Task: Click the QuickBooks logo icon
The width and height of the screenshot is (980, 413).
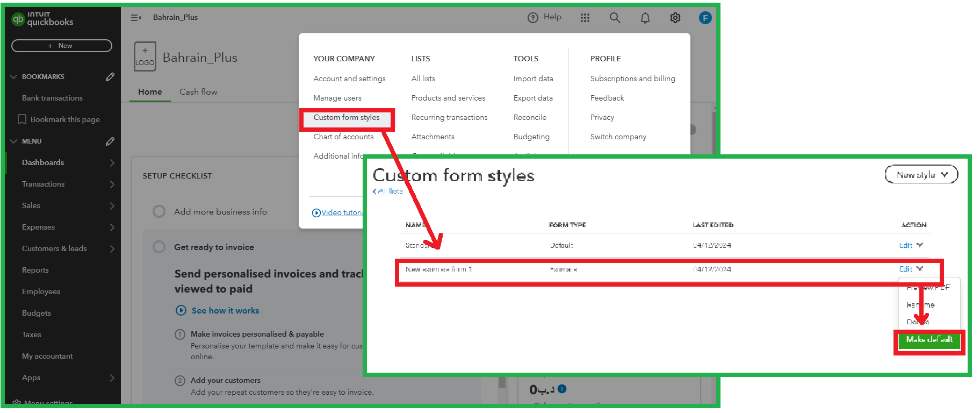Action: tap(18, 19)
